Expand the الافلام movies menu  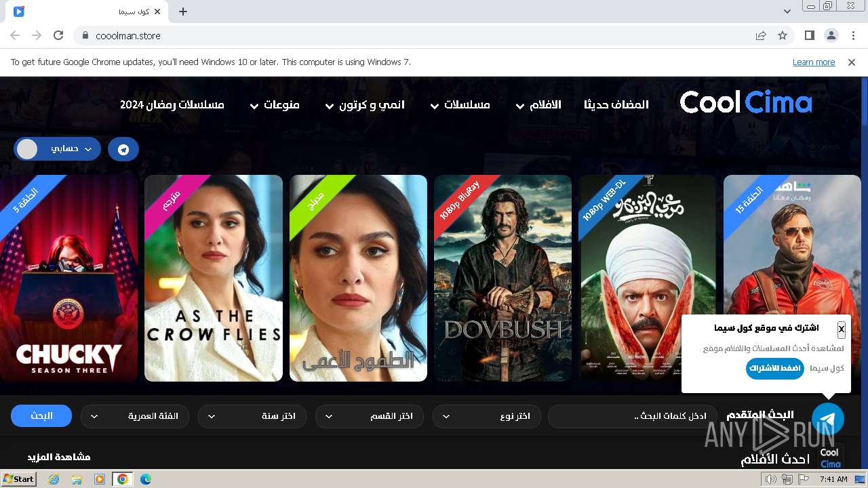tap(538, 105)
